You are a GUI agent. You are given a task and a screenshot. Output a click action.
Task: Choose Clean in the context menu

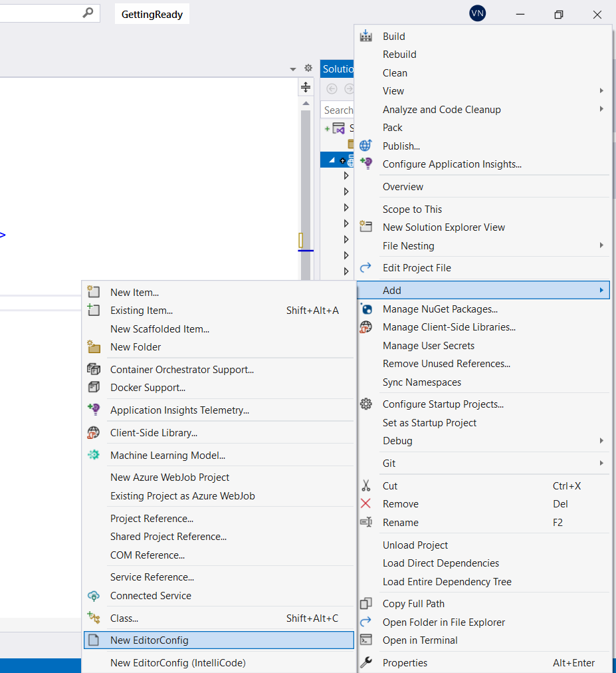(x=395, y=72)
